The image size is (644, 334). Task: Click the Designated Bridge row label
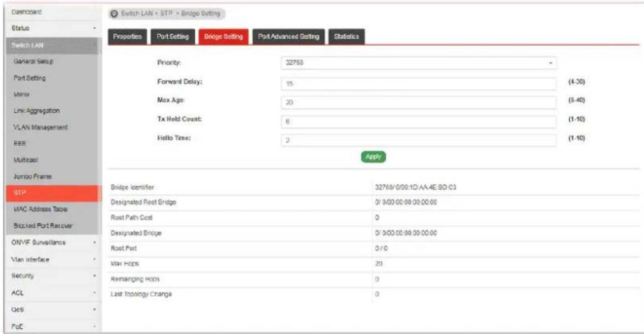click(x=136, y=234)
